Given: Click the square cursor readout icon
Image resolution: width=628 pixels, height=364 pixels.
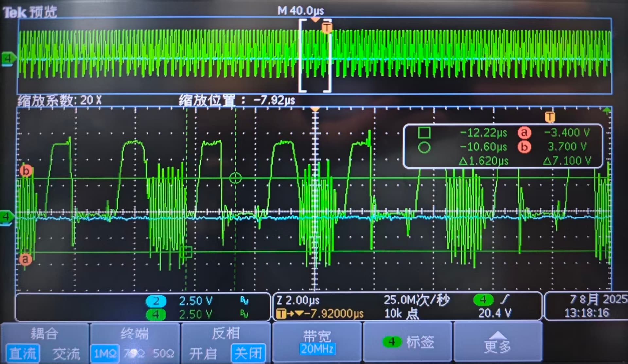Looking at the screenshot, I should click(424, 132).
